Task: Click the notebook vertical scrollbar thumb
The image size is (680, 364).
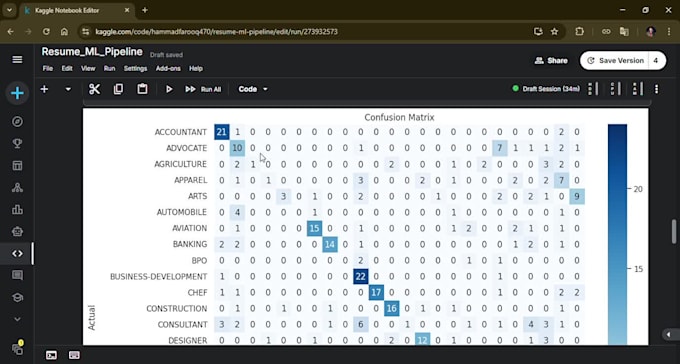Action: (x=673, y=232)
